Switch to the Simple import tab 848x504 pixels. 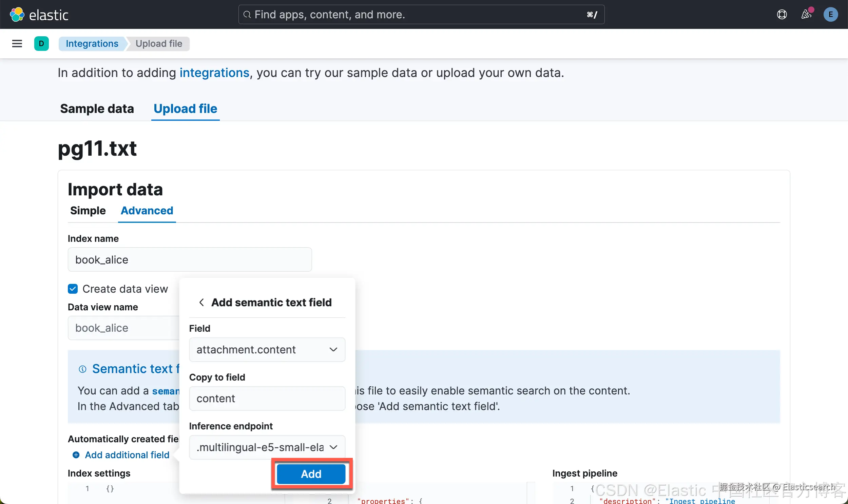click(88, 211)
